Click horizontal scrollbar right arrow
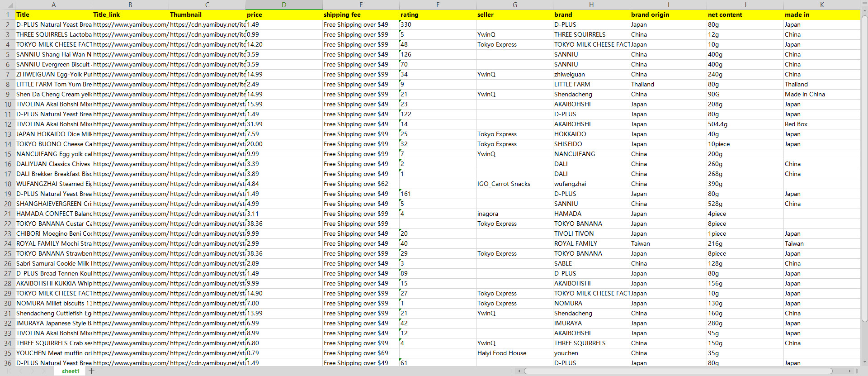The image size is (868, 376). [850, 371]
